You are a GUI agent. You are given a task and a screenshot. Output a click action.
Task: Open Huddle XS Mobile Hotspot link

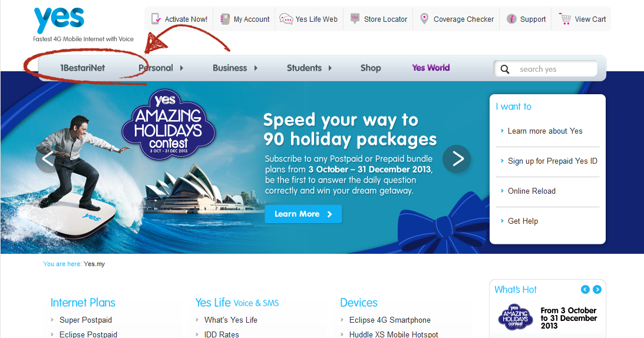point(394,334)
